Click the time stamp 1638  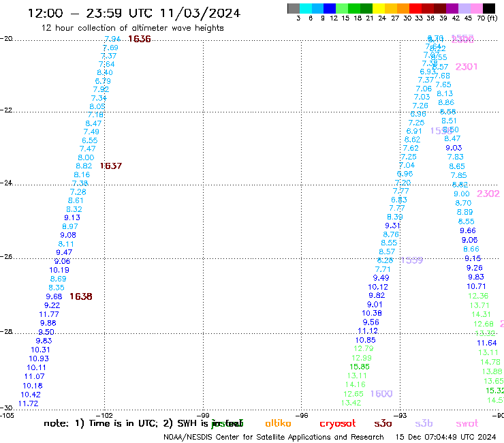[x=81, y=296]
